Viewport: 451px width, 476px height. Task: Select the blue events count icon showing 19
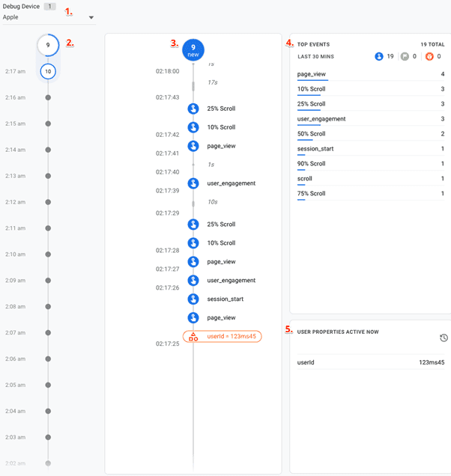380,56
